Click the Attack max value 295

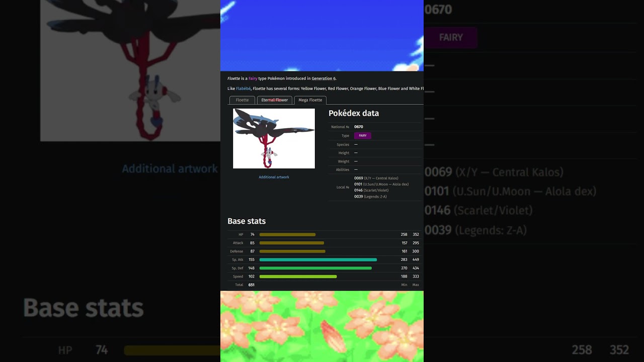pos(416,243)
